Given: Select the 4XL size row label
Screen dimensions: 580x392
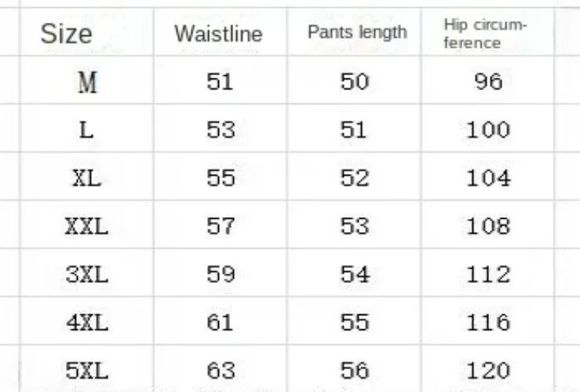Looking at the screenshot, I should [x=86, y=323].
